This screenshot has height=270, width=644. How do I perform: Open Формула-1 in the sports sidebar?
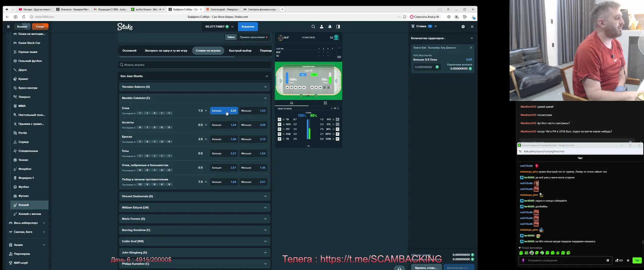coord(30,178)
